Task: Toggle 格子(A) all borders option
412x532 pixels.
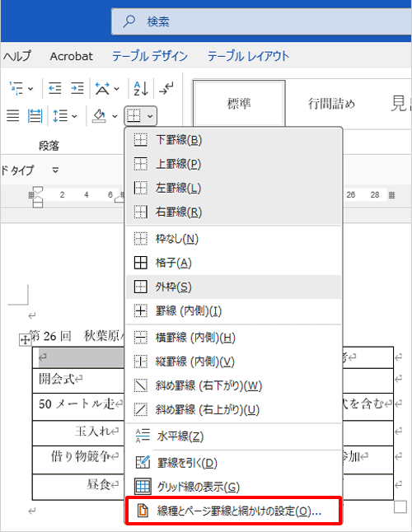Action: [233, 263]
